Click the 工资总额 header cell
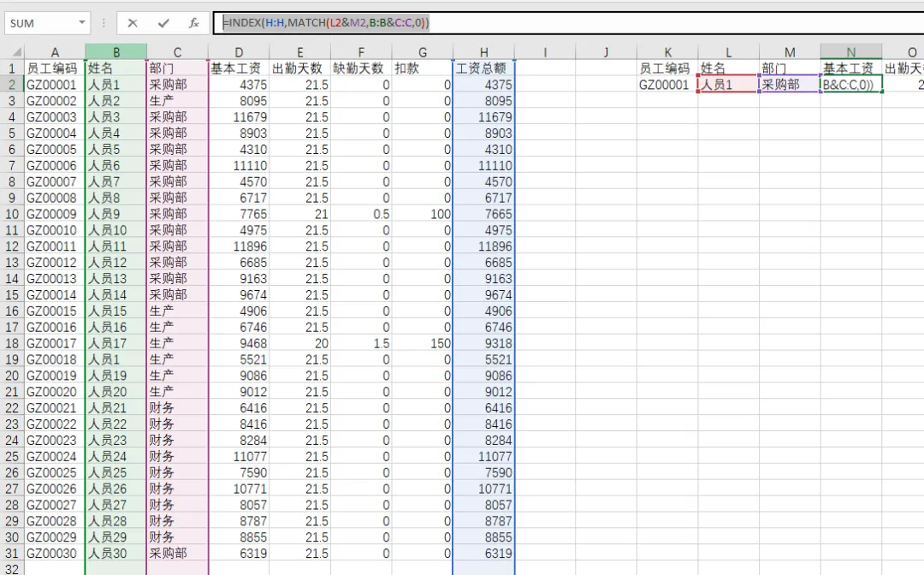The width and height of the screenshot is (924, 575). coord(483,68)
